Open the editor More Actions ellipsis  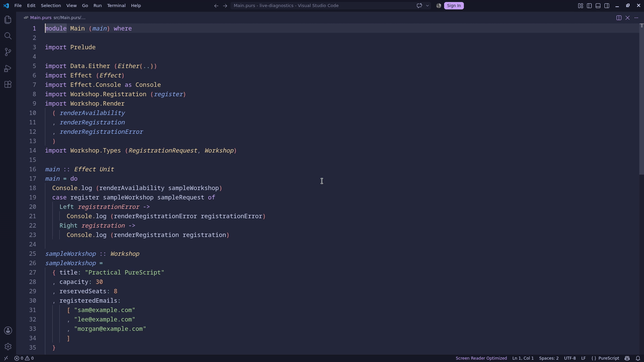point(636,18)
